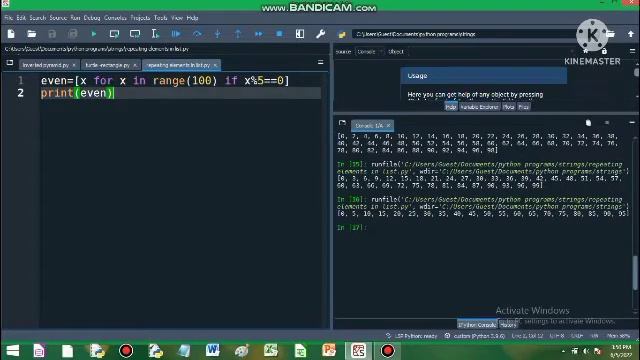This screenshot has width=640, height=360.
Task: Open the Tools menu
Action: (x=160, y=18)
